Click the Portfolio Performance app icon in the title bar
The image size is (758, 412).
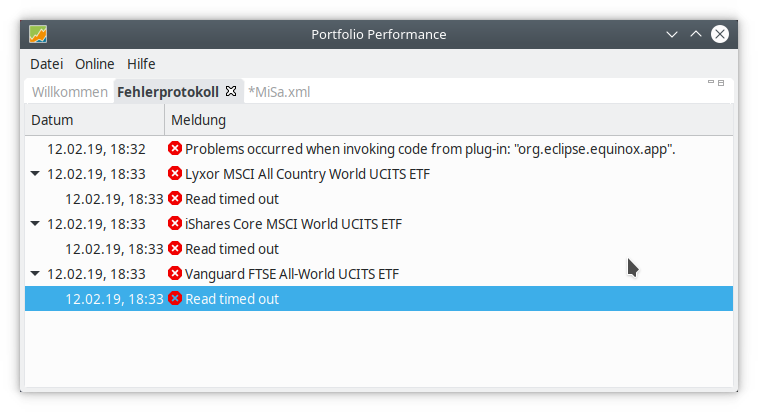(38, 34)
